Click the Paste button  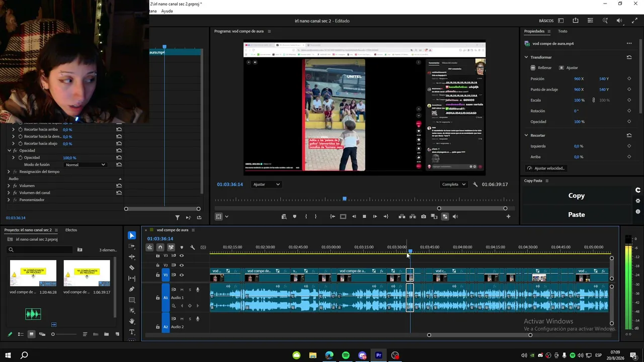(577, 215)
